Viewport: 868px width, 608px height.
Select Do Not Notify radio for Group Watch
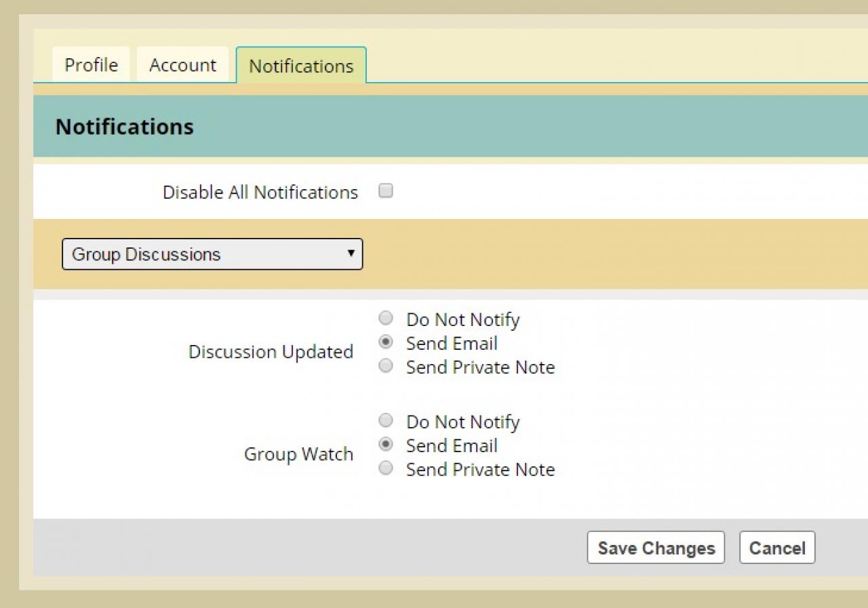tap(386, 420)
